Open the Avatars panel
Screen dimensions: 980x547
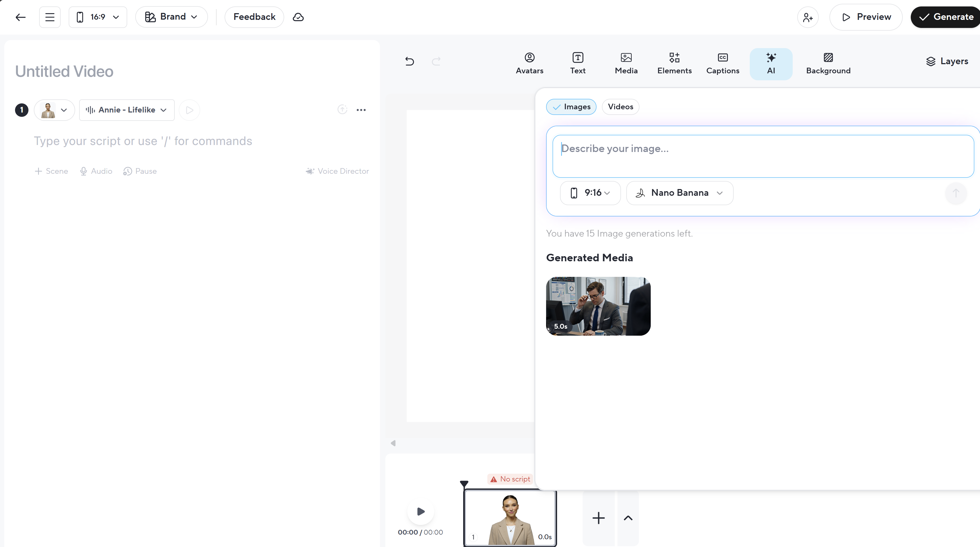click(x=529, y=63)
